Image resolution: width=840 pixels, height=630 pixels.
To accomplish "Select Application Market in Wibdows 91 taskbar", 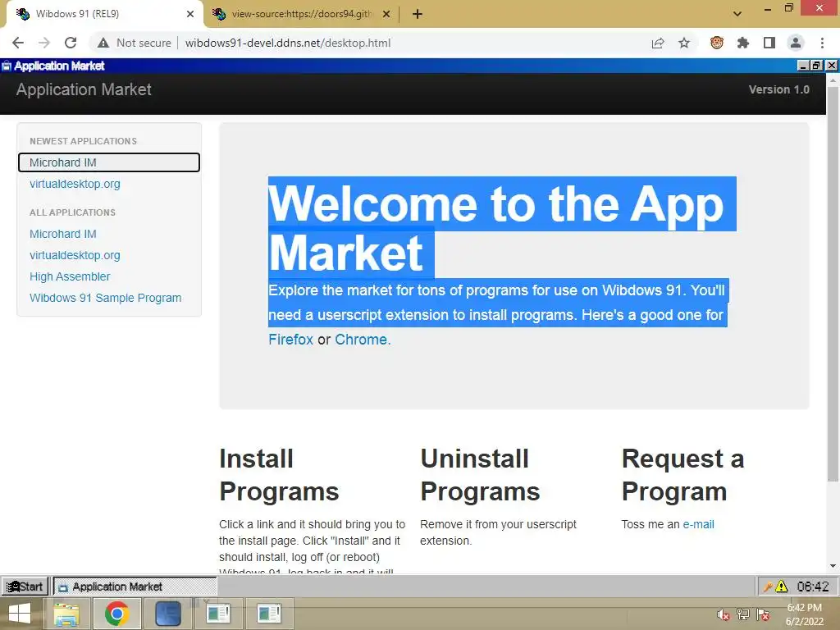I will (x=135, y=587).
